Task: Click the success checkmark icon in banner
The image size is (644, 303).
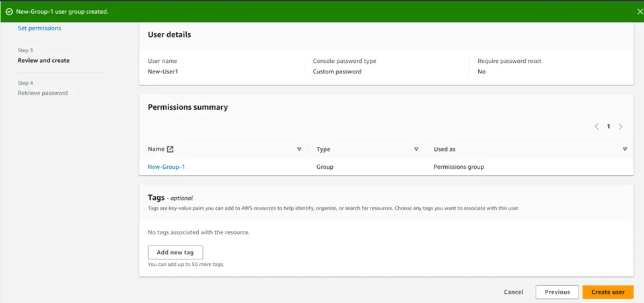Action: click(x=9, y=11)
